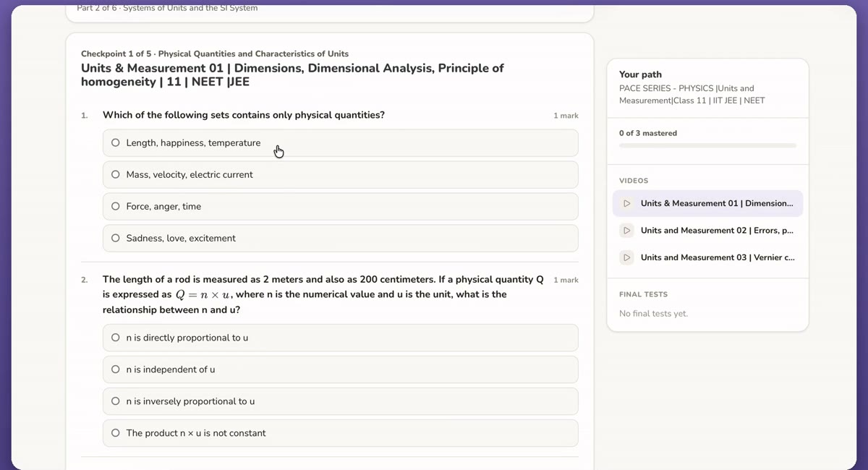
Task: Choose 'n is independent of u'
Action: click(x=340, y=369)
